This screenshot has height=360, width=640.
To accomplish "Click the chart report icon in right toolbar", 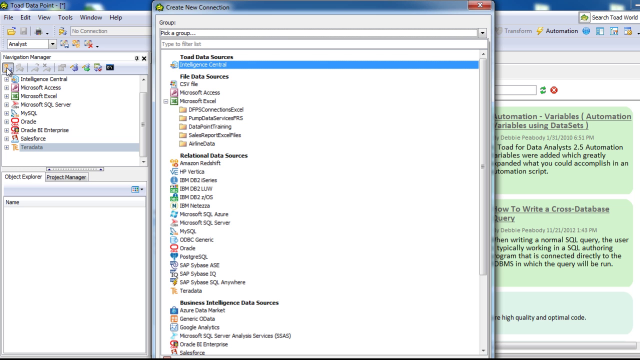I will [x=614, y=31].
